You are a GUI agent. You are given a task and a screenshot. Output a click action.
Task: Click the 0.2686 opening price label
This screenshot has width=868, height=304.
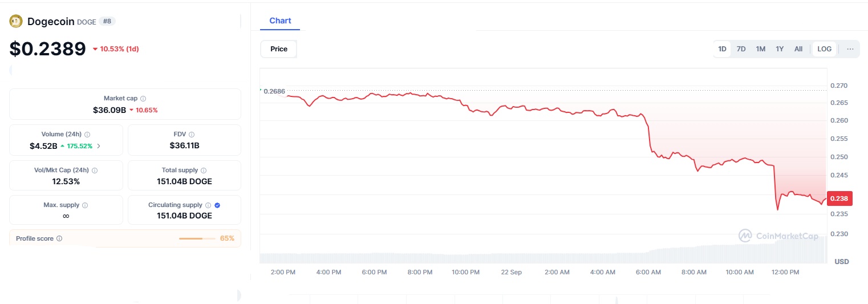(x=274, y=91)
